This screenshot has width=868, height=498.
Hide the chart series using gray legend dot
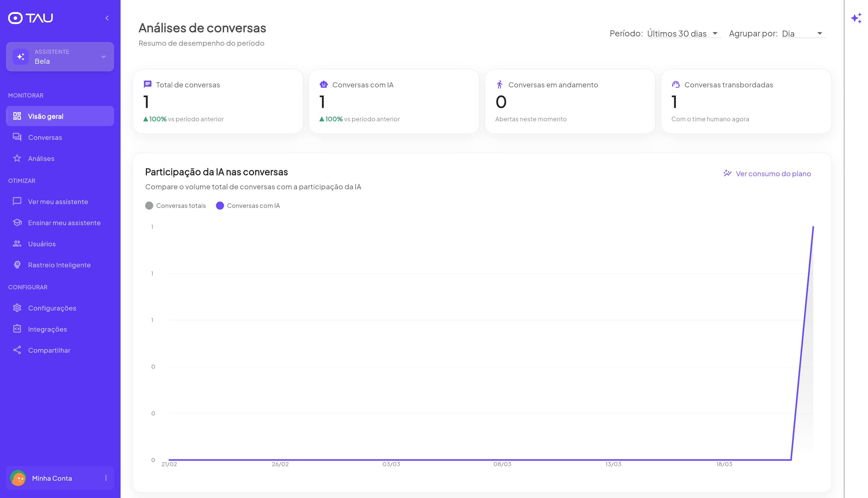[x=149, y=206]
